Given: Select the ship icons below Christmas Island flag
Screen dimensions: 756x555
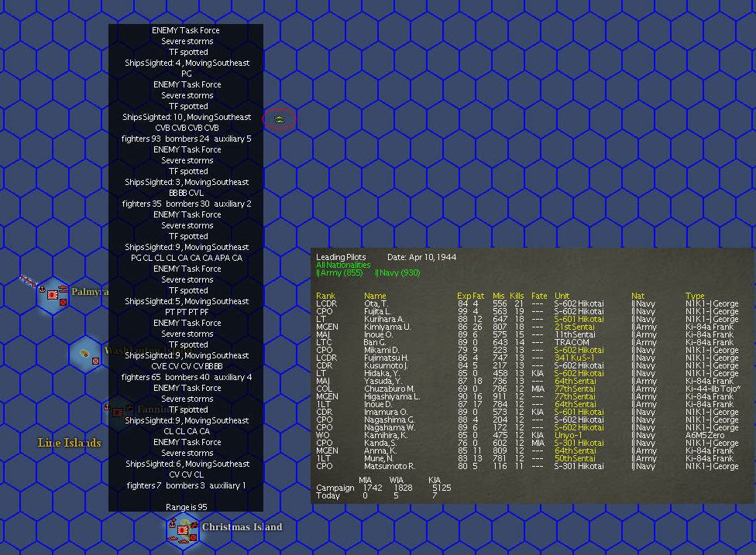Looking at the screenshot, I should [179, 539].
